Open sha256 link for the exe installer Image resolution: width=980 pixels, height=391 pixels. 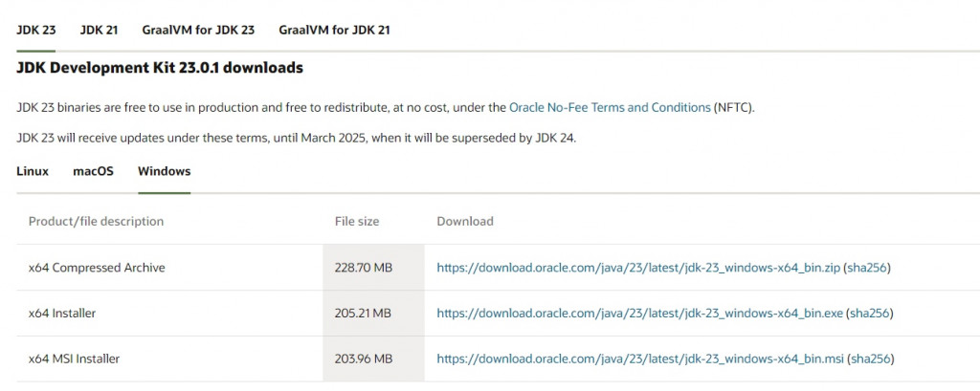pyautogui.click(x=869, y=314)
